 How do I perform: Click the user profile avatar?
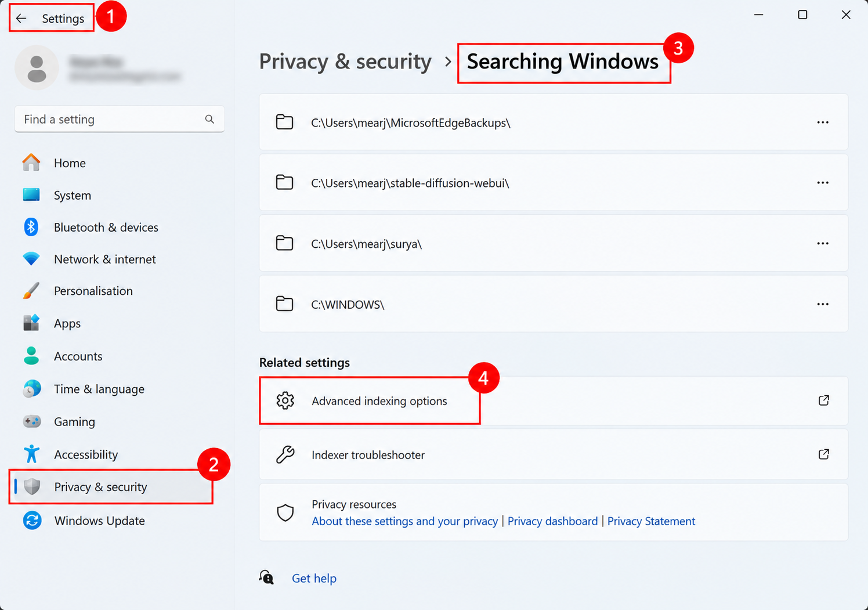coord(37,68)
